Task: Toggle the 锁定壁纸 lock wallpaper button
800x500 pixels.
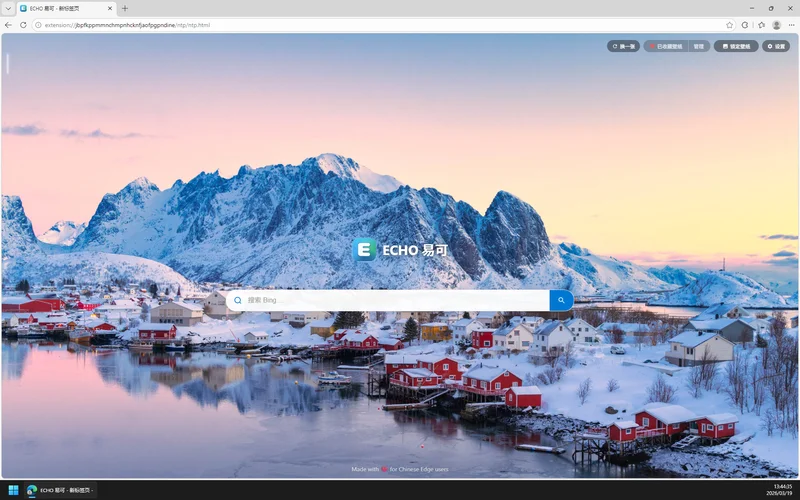Action: 735,46
